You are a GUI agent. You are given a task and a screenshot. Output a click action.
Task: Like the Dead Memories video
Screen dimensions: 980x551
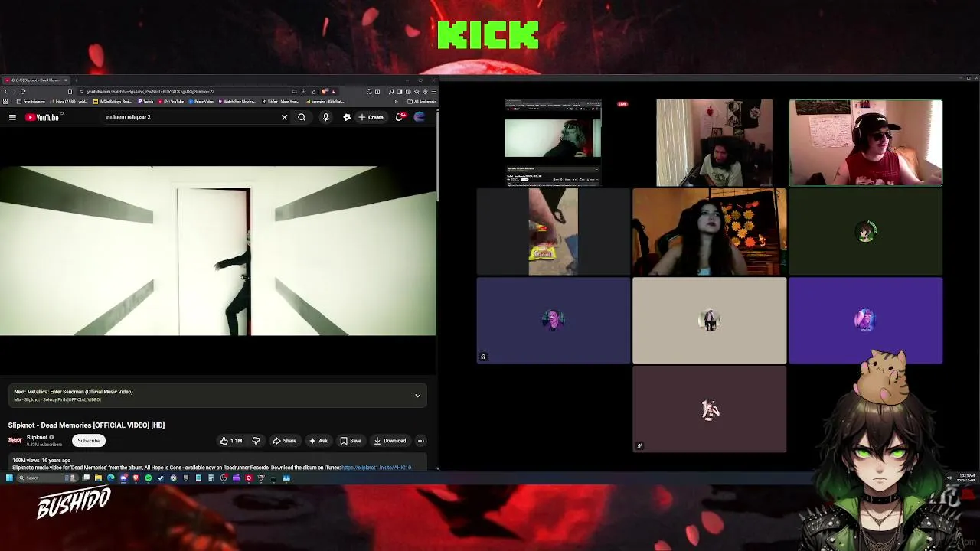[x=231, y=441]
